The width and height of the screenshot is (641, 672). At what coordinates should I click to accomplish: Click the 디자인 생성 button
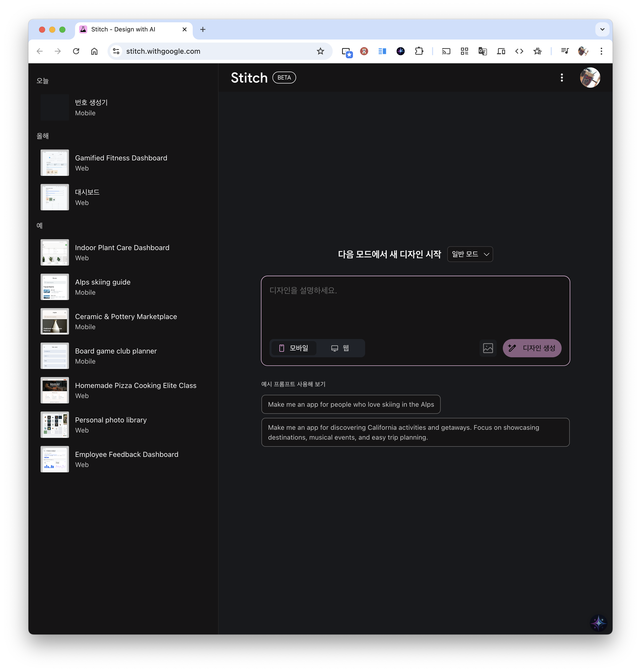coord(532,348)
